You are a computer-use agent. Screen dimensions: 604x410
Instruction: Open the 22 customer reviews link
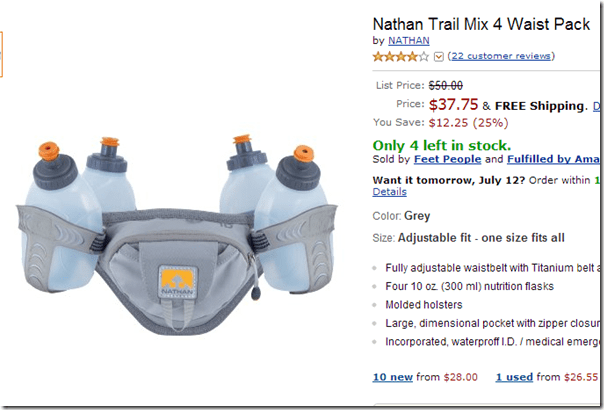point(501,56)
